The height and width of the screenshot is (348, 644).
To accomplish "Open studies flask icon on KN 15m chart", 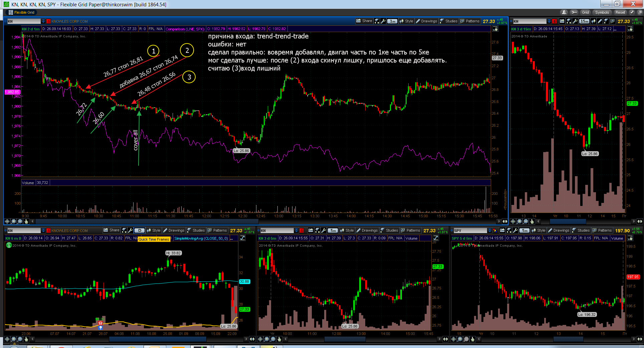I will tap(606, 21).
